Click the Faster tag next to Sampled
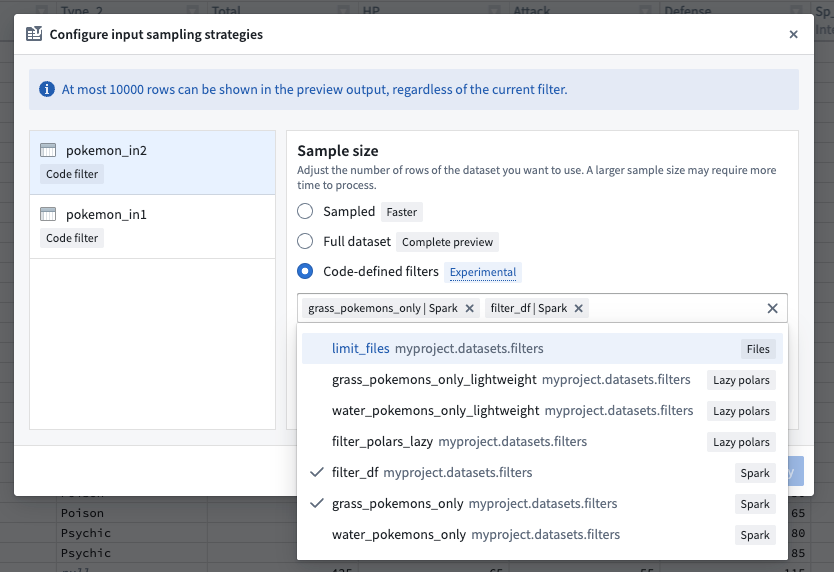The image size is (834, 572). coord(402,212)
